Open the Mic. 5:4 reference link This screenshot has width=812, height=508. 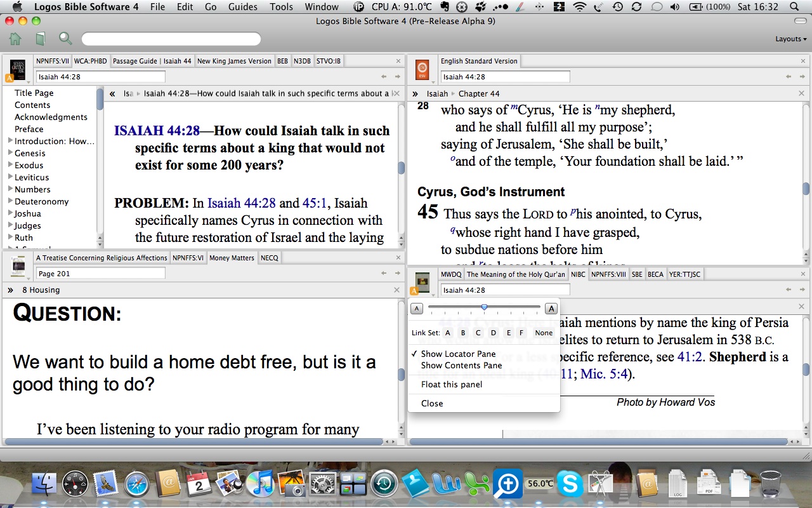click(x=605, y=374)
